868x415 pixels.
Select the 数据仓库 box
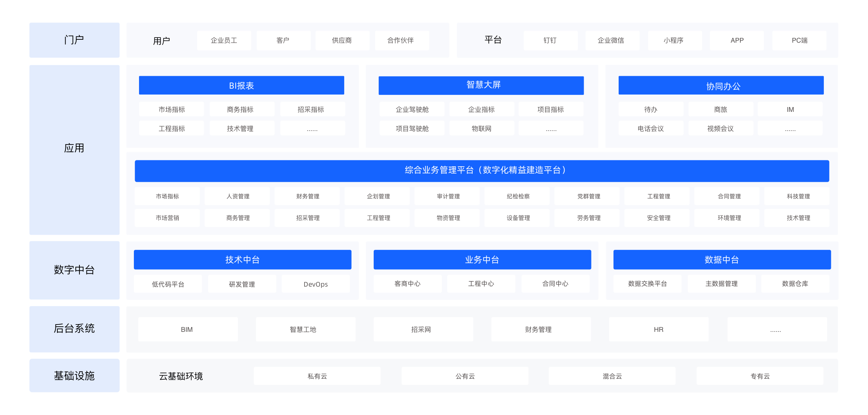(795, 284)
